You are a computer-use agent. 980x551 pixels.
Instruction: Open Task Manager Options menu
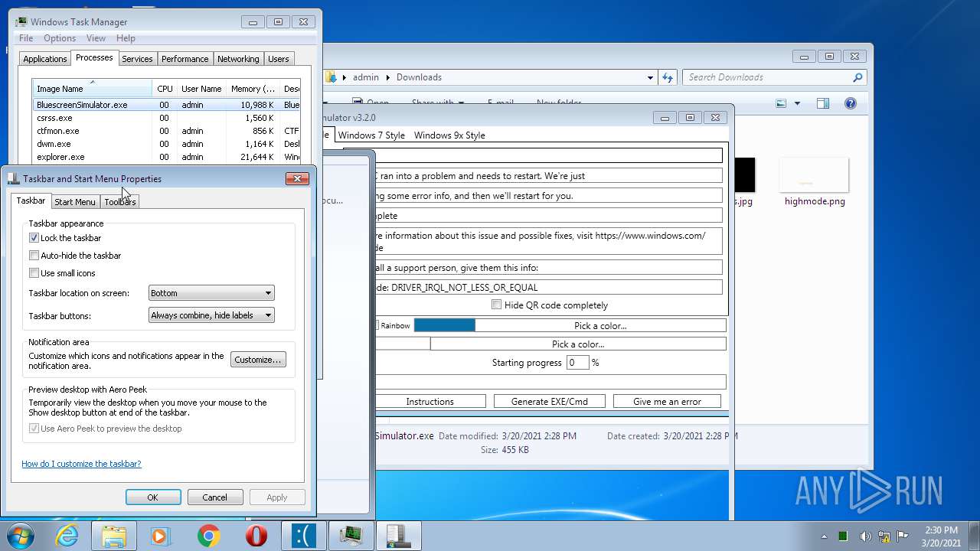[60, 38]
